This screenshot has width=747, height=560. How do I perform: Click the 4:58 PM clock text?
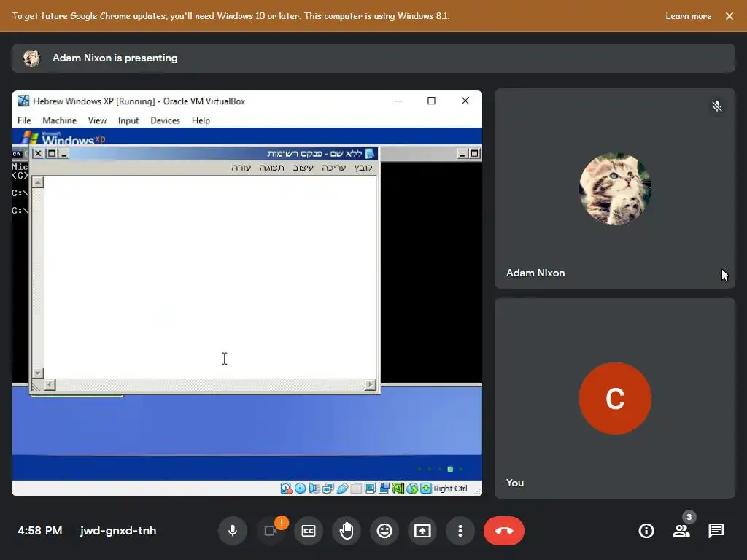(40, 531)
